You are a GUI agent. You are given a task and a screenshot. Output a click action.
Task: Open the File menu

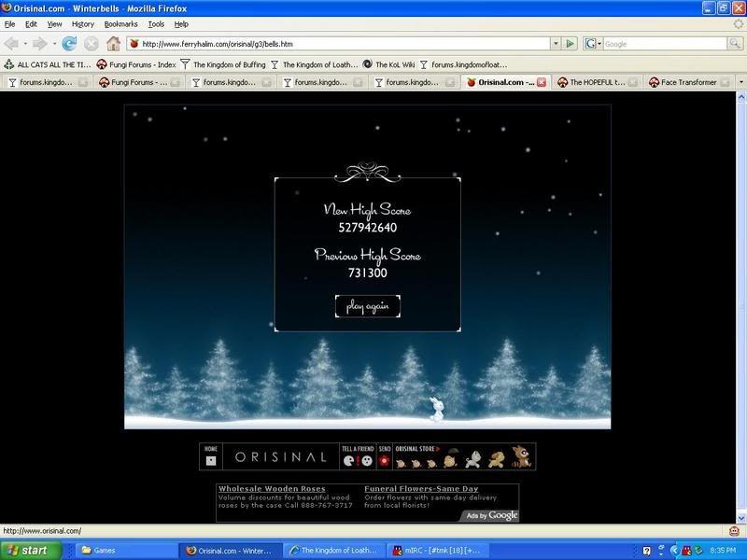[x=9, y=24]
